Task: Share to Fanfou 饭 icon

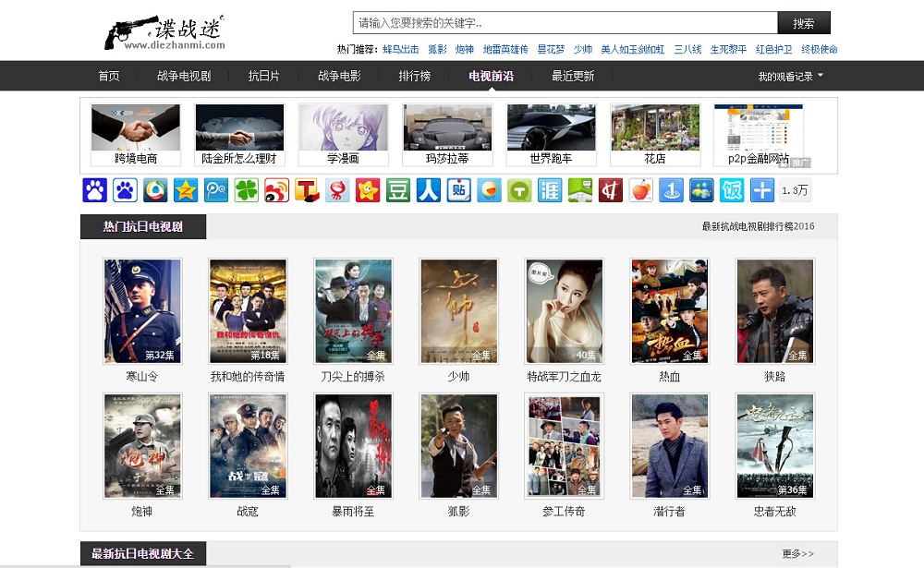Action: pos(732,190)
